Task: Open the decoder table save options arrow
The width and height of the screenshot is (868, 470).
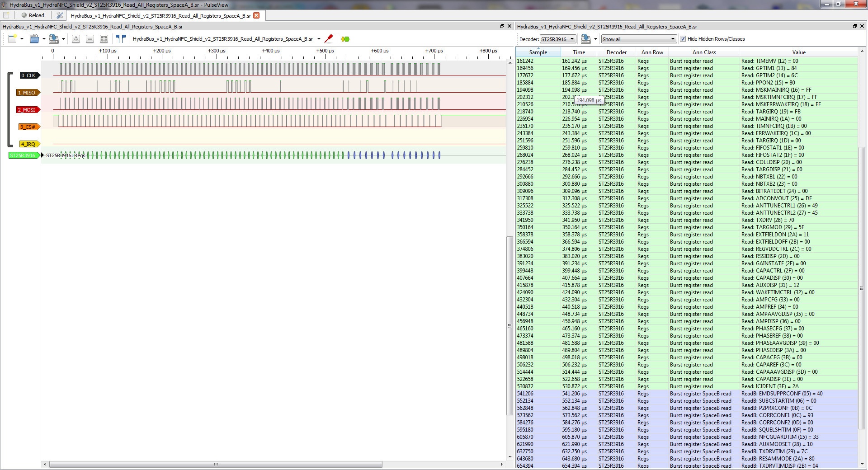Action: click(595, 39)
